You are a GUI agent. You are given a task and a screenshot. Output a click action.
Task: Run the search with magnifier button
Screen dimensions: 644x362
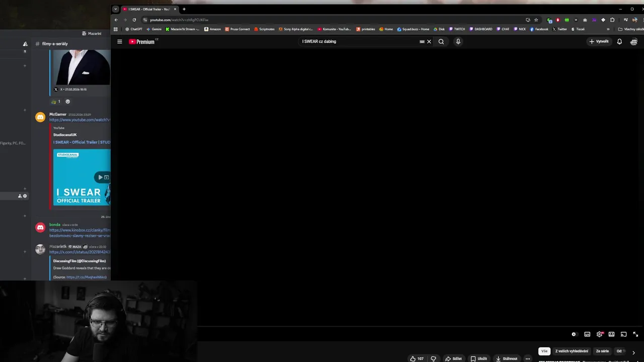tap(441, 42)
